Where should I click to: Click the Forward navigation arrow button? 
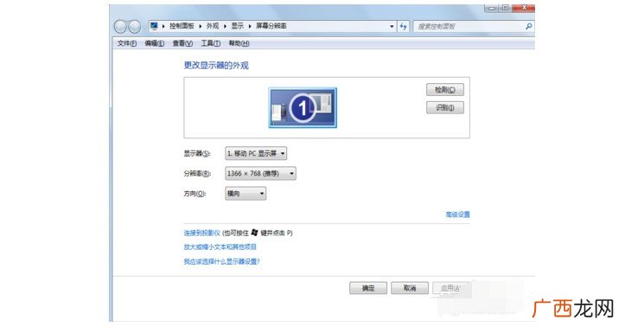pos(134,27)
